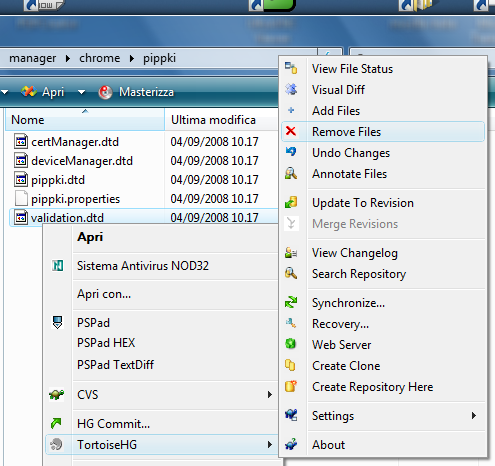The image size is (495, 466).
Task: Click the Update To Revision icon
Action: (291, 202)
